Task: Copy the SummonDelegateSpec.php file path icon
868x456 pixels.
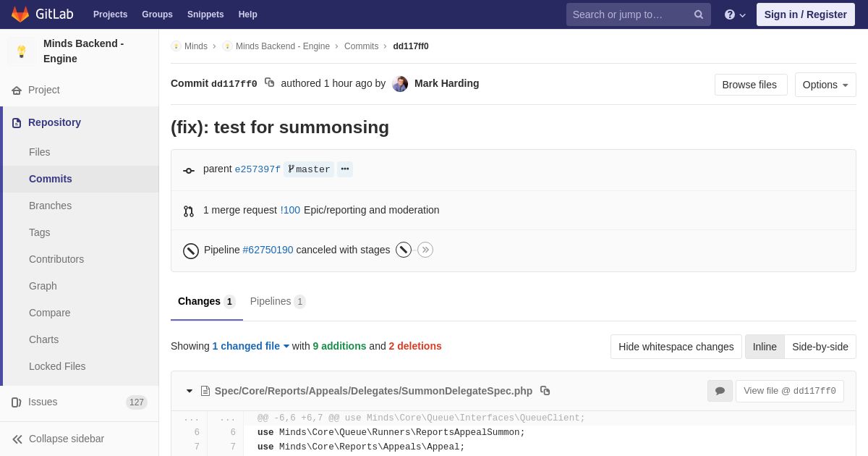Action: click(545, 391)
